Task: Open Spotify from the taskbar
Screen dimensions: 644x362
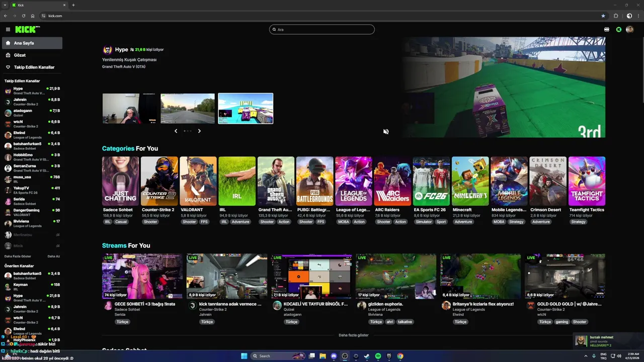Action: [x=378, y=356]
